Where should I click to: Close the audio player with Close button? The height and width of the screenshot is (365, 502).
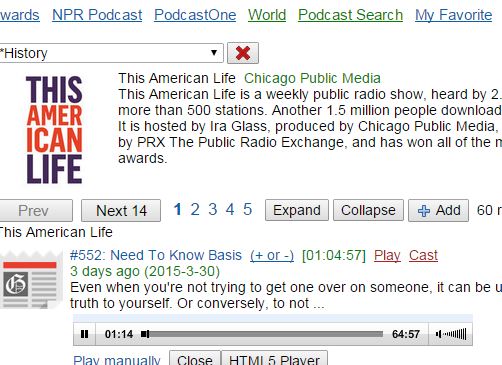coord(195,359)
